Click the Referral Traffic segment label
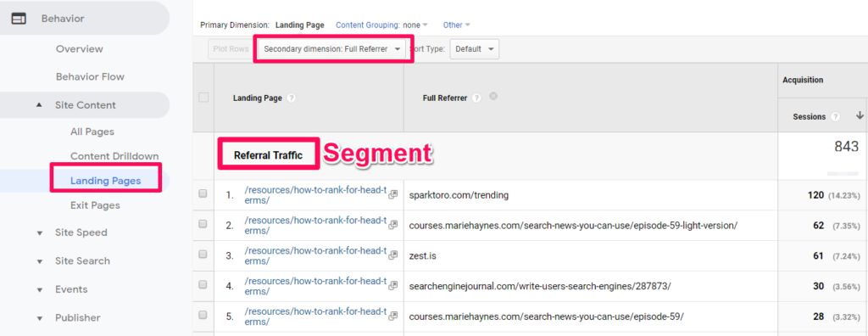 (269, 155)
